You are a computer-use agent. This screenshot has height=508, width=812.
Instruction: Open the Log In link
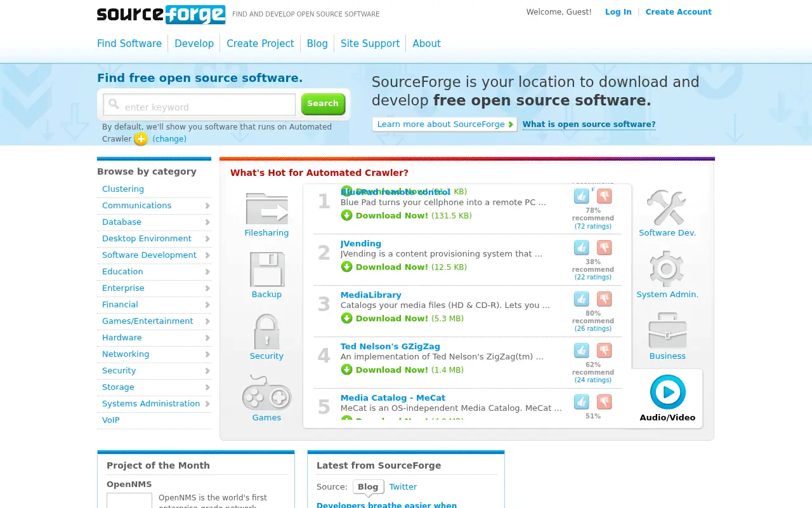(618, 12)
